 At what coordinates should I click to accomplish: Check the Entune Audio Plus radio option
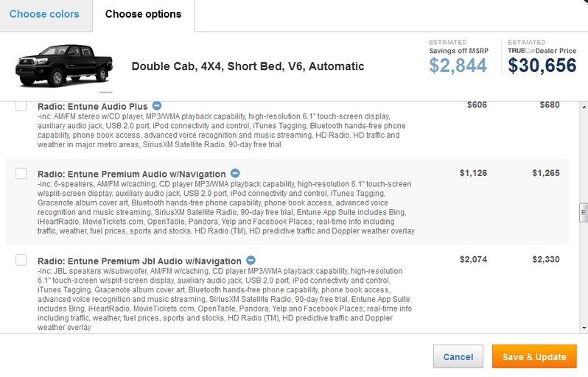21,105
